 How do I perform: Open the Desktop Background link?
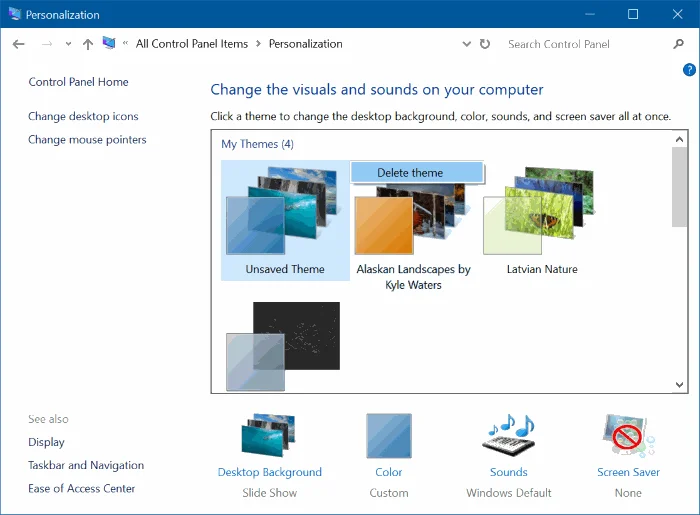coord(270,472)
